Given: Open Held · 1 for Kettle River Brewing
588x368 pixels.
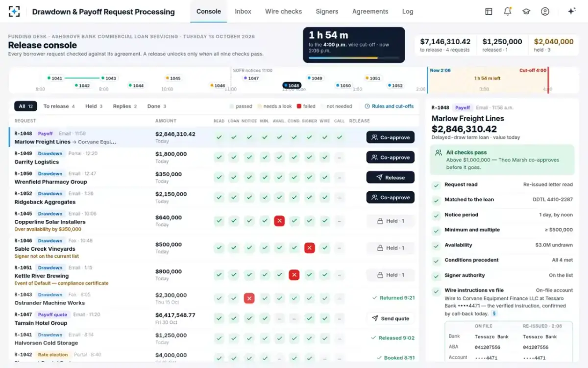Looking at the screenshot, I should coord(390,275).
